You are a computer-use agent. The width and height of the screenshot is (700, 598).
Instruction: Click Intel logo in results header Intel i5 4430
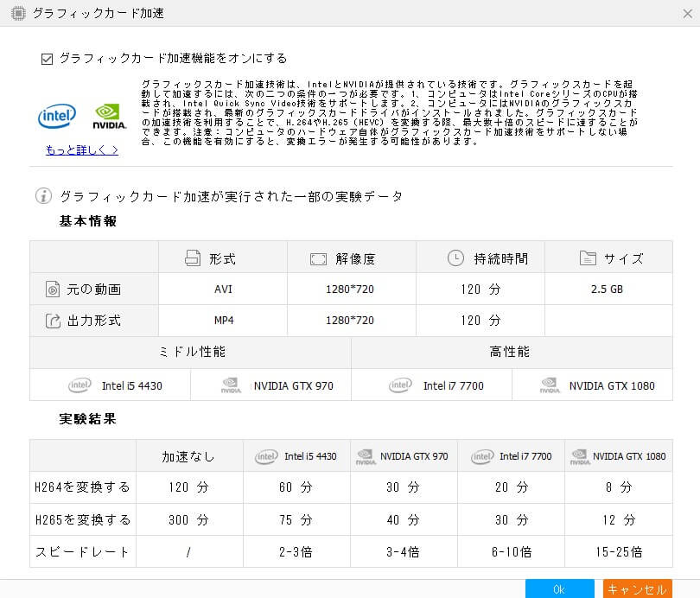pyautogui.click(x=266, y=456)
